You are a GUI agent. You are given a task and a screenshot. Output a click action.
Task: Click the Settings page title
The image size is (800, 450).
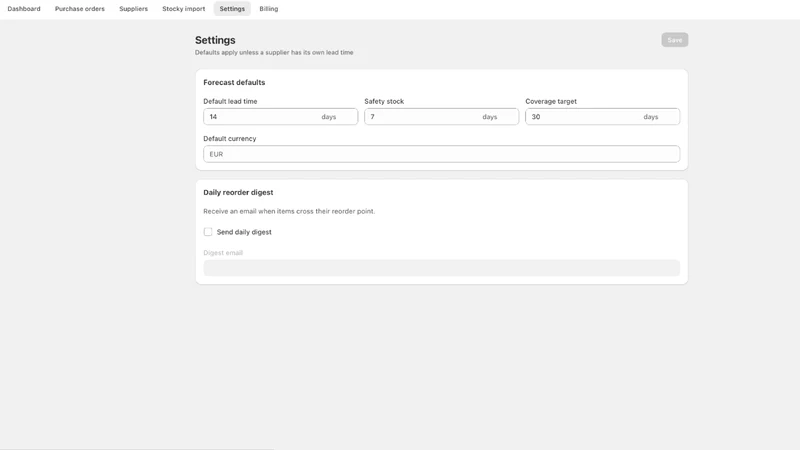pos(215,40)
